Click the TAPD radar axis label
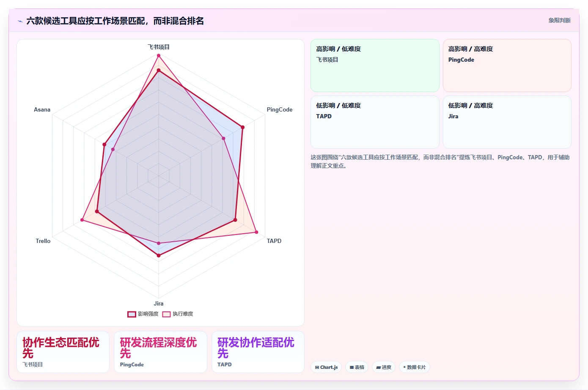The image size is (588, 390). click(274, 241)
